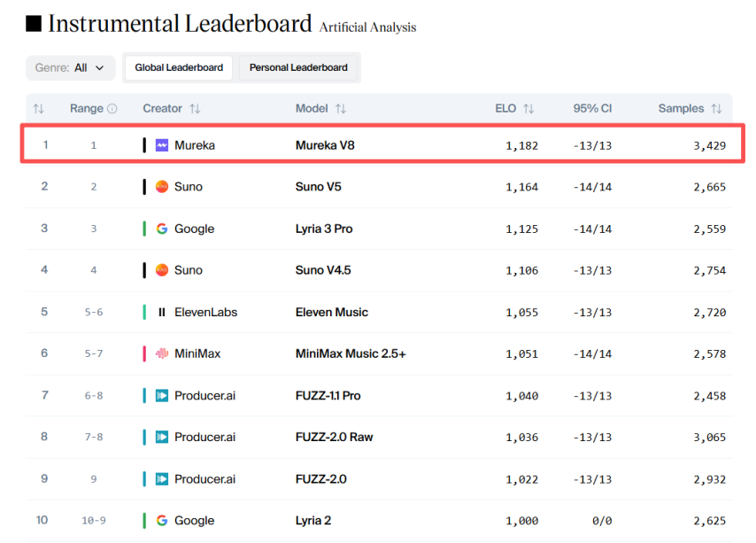The image size is (756, 543).
Task: Click the Google logo beside Lyria 3 Pro
Action: click(x=162, y=229)
